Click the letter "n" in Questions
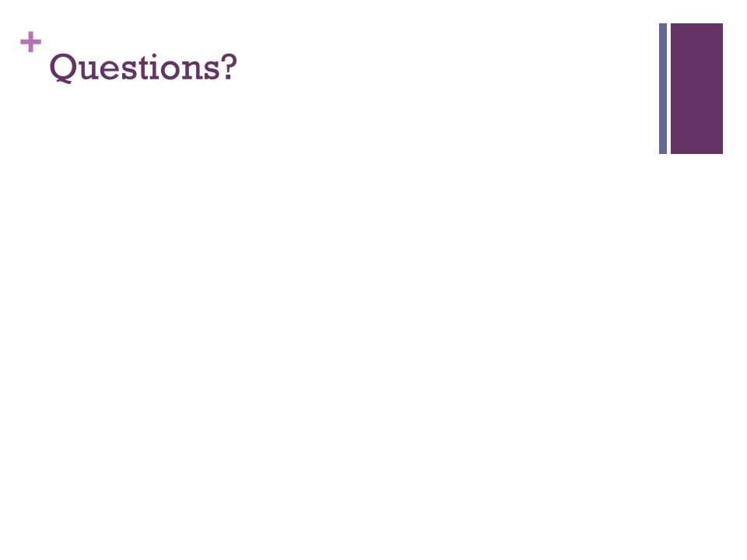Screen dimensions: 747x560 point(192,71)
